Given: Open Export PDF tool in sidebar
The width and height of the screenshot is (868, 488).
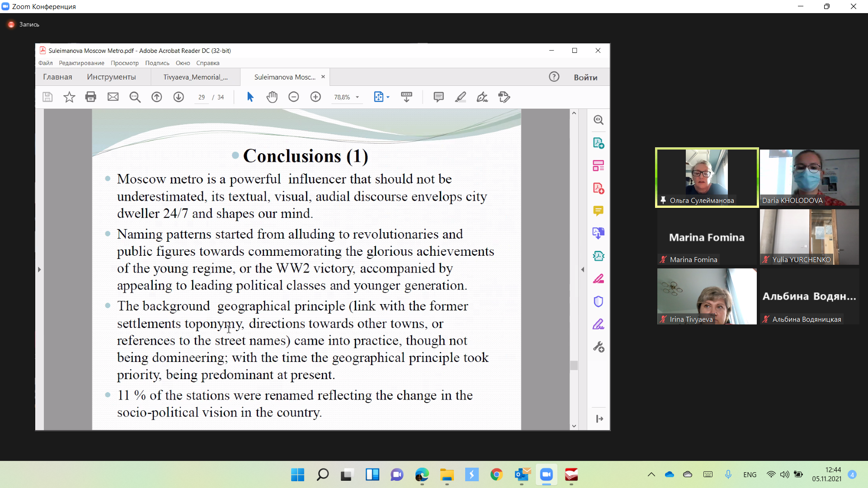Looking at the screenshot, I should (x=598, y=143).
